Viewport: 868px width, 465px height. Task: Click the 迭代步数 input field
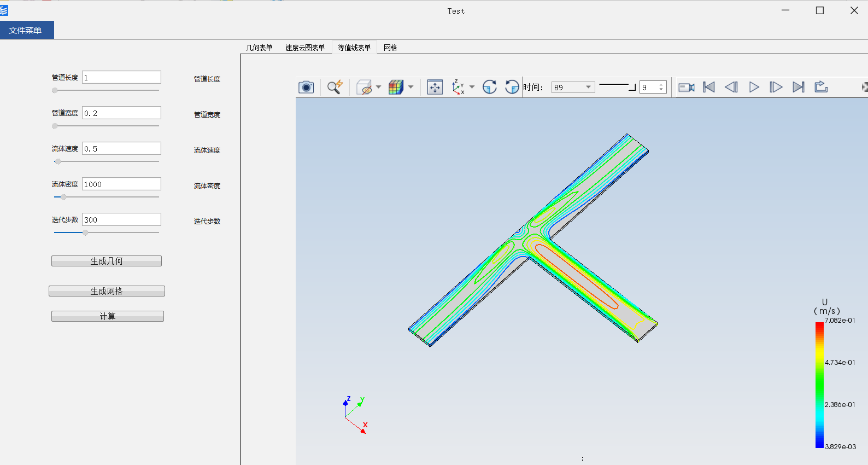121,219
